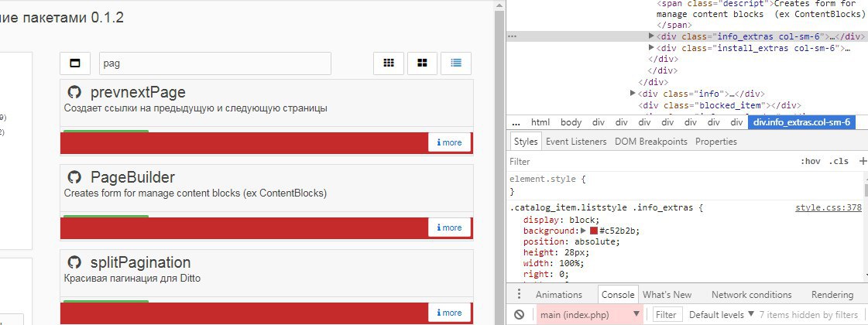The image size is (868, 325).
Task: Click the Ditto pagination description text
Action: point(132,279)
